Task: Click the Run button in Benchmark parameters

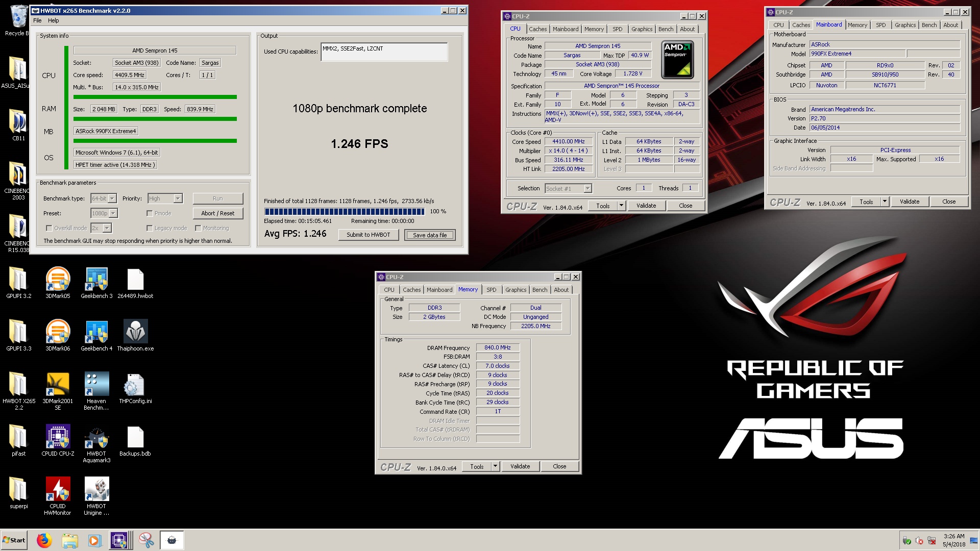Action: [218, 198]
